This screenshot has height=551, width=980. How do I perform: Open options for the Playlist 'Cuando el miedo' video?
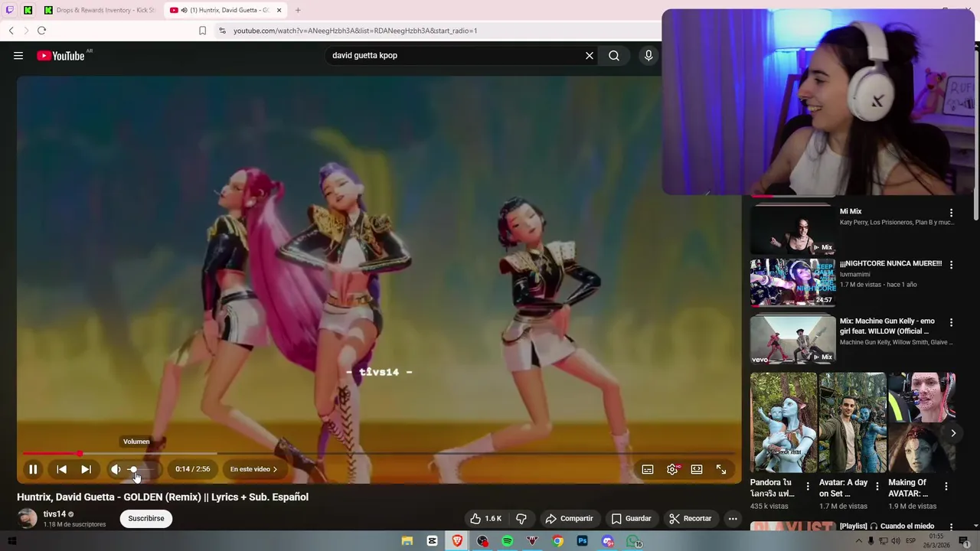pyautogui.click(x=952, y=527)
